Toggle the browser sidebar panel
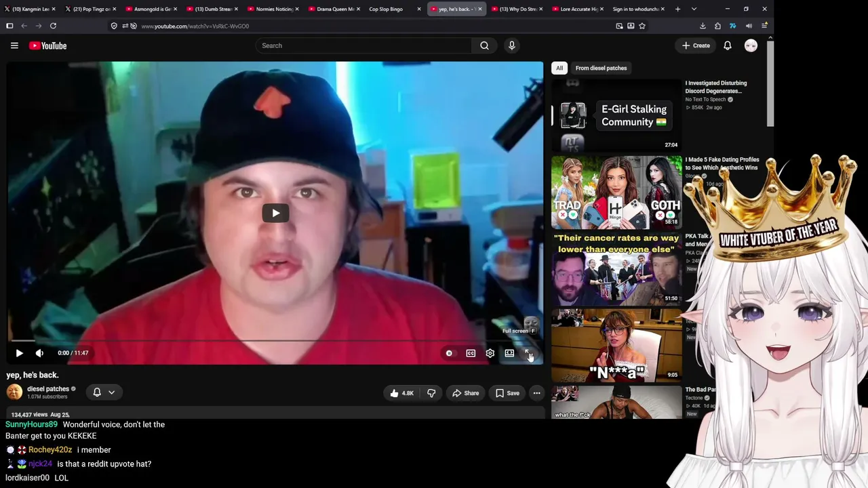Viewport: 868px width, 488px height. point(9,26)
